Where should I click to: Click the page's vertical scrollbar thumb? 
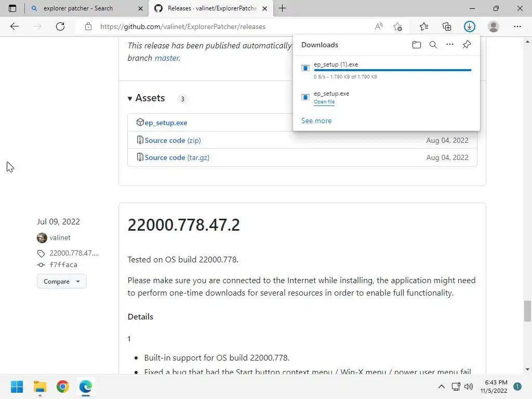527,311
